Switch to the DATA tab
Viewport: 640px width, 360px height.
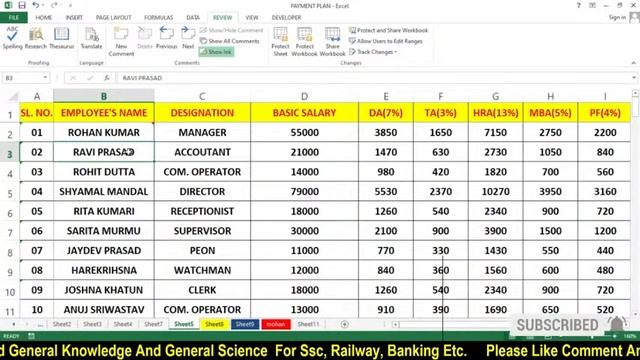(193, 18)
